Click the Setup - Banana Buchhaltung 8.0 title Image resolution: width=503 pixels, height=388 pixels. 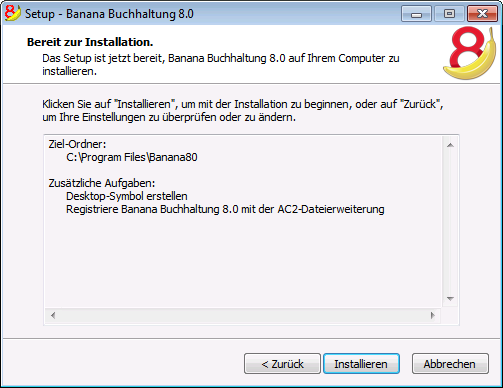pyautogui.click(x=109, y=14)
